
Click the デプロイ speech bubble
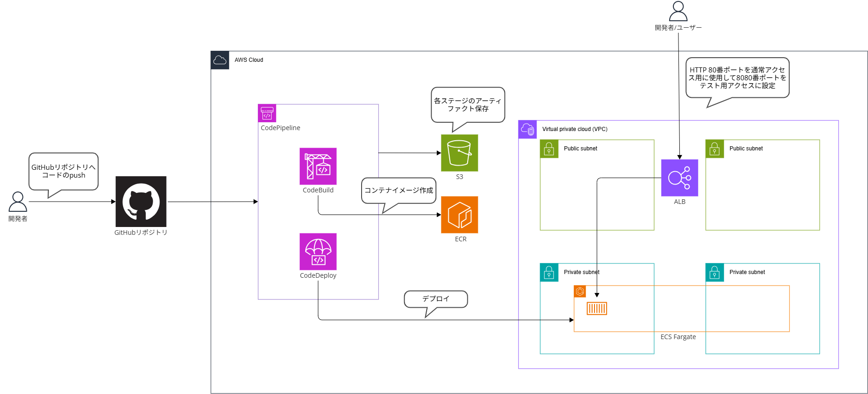[x=436, y=299]
